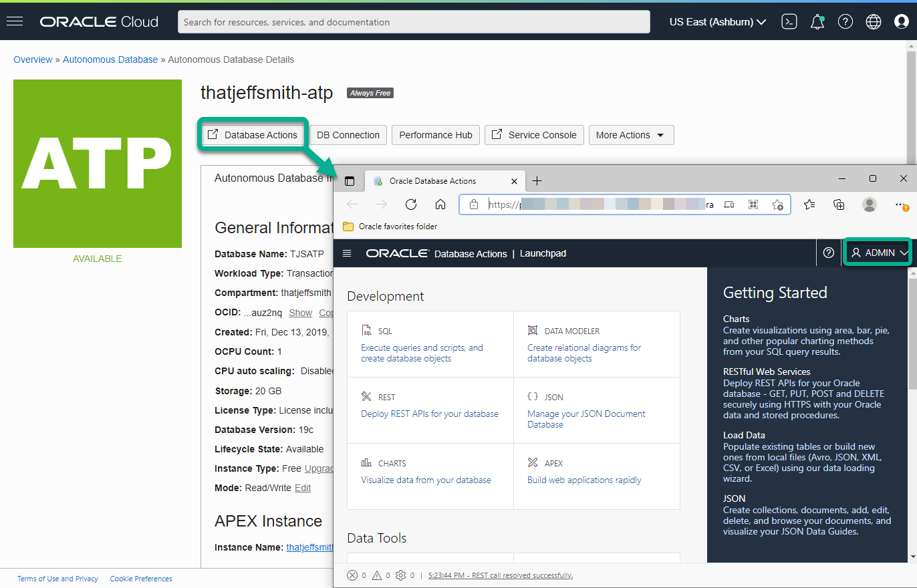
Task: Open Database Actions help icon
Action: [x=829, y=253]
